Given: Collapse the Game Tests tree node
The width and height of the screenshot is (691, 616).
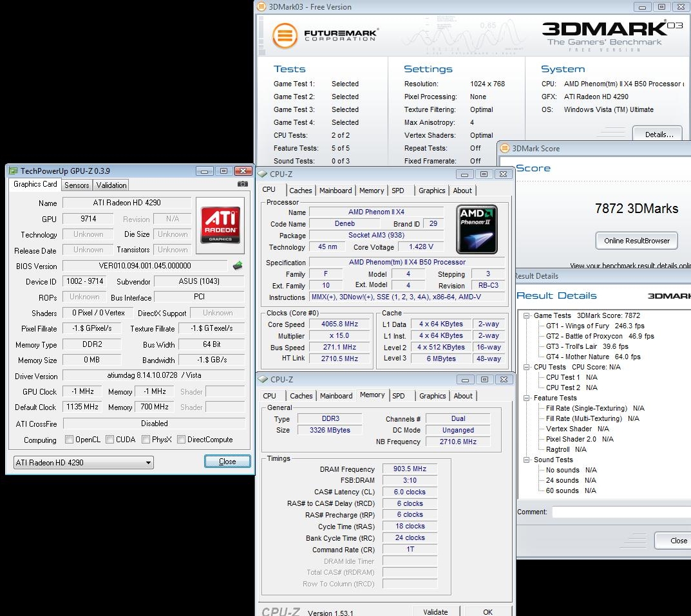Looking at the screenshot, I should pyautogui.click(x=527, y=315).
